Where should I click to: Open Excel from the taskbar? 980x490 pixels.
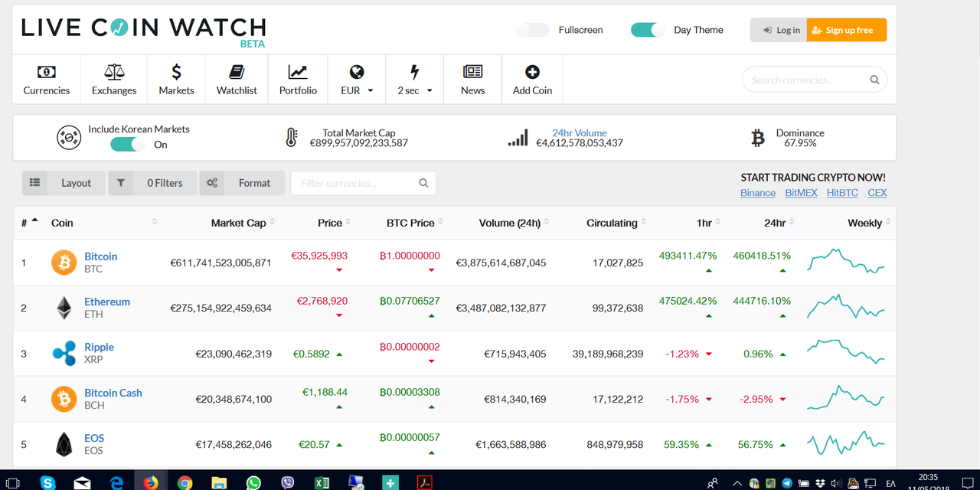tap(322, 482)
